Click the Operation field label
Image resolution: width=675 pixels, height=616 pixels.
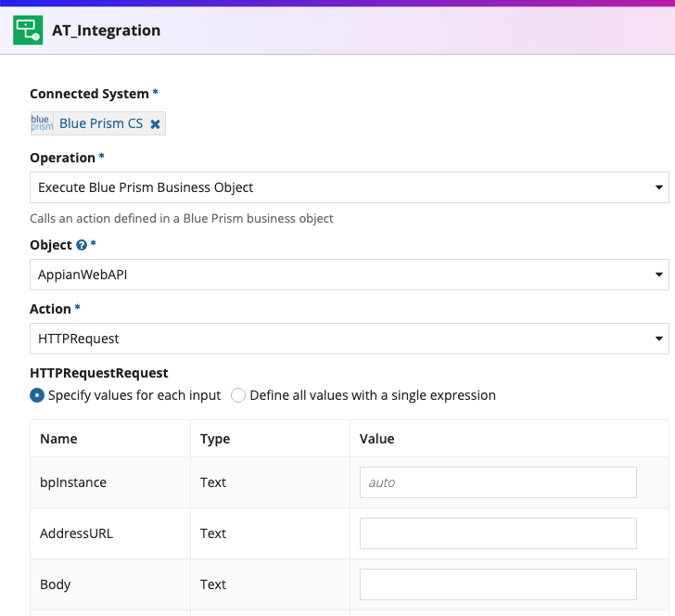point(62,158)
